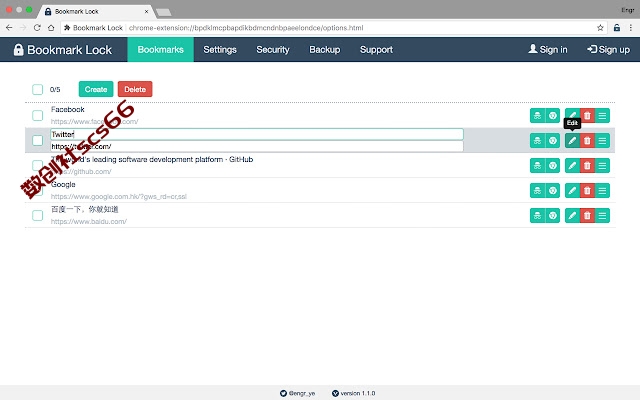This screenshot has height=400, width=640.
Task: Switch to the Bookmarks tab
Action: click(160, 49)
